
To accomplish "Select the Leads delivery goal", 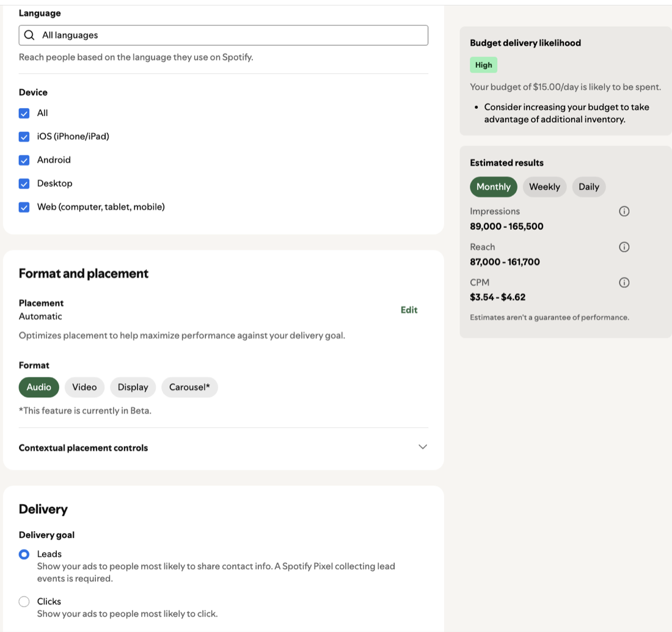I will point(24,554).
